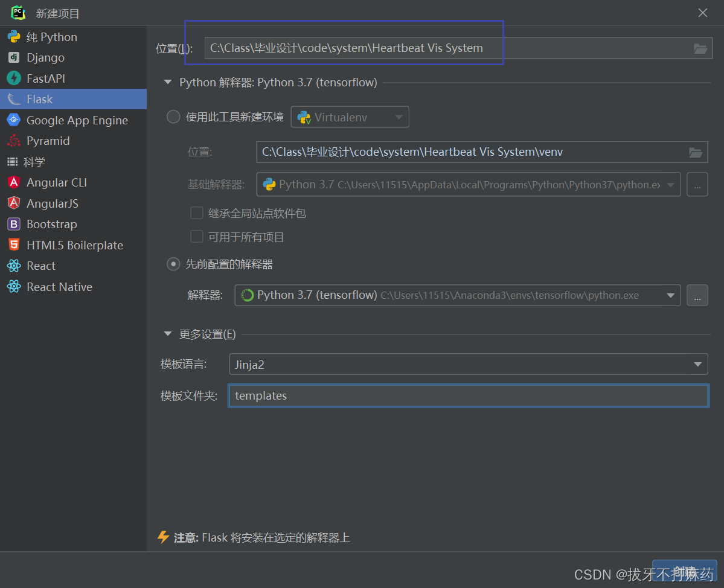Click the Flask note lightning icon
Image resolution: width=724 pixels, height=588 pixels.
pos(163,537)
